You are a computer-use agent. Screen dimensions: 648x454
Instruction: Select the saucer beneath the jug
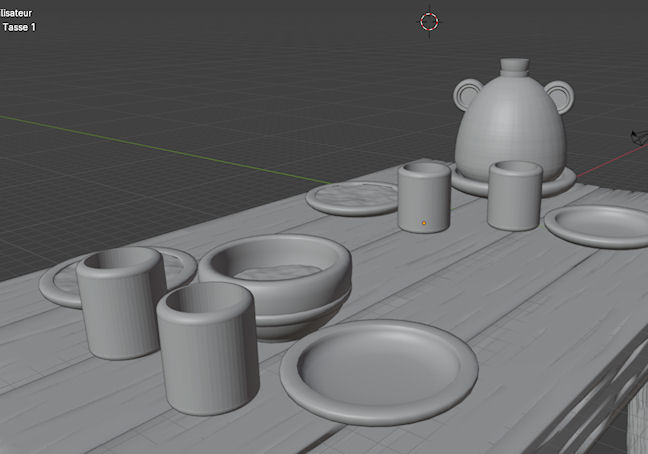click(x=560, y=184)
